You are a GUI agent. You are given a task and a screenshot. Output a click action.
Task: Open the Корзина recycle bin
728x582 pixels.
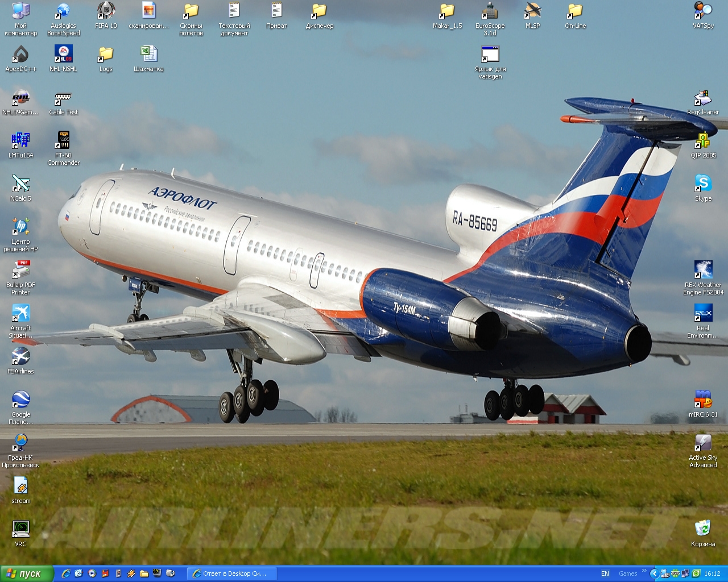[703, 534]
